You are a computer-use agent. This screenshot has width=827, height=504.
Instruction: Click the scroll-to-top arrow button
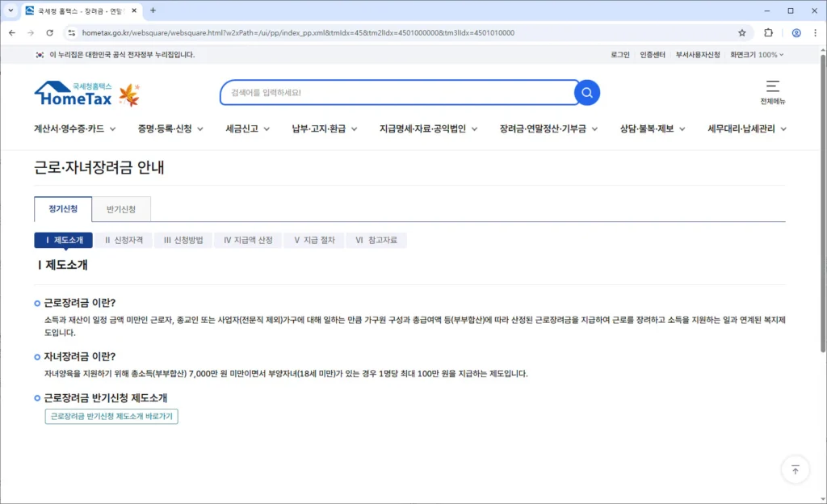click(x=795, y=469)
